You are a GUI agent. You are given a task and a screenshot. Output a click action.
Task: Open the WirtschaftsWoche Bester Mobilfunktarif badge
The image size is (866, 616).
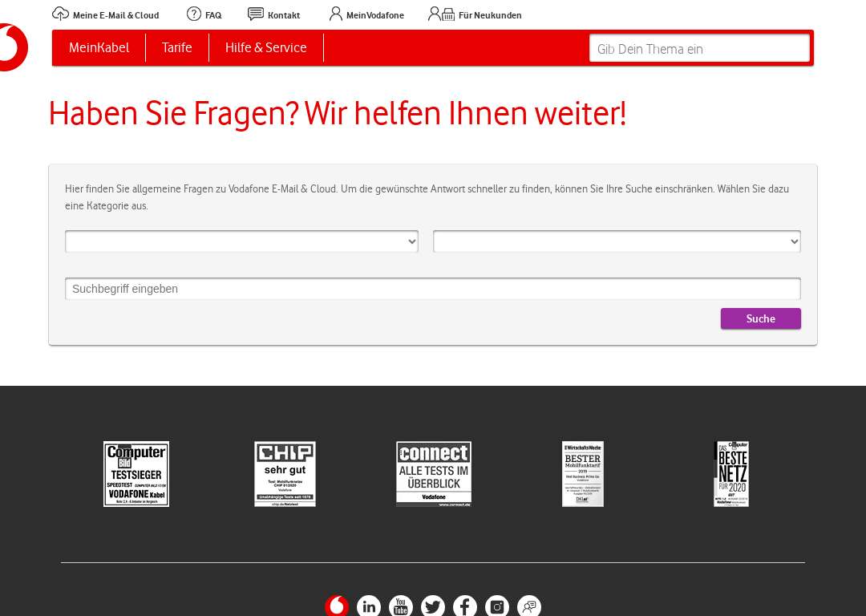pyautogui.click(x=583, y=474)
